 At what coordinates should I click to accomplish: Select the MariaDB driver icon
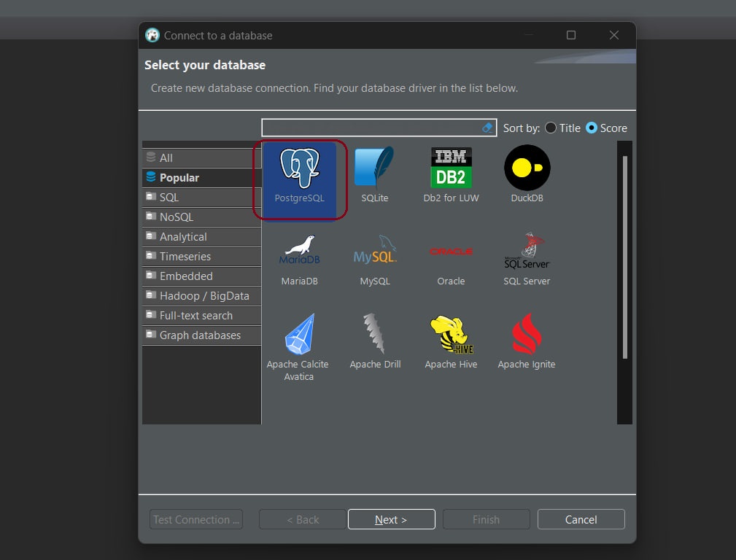point(300,260)
